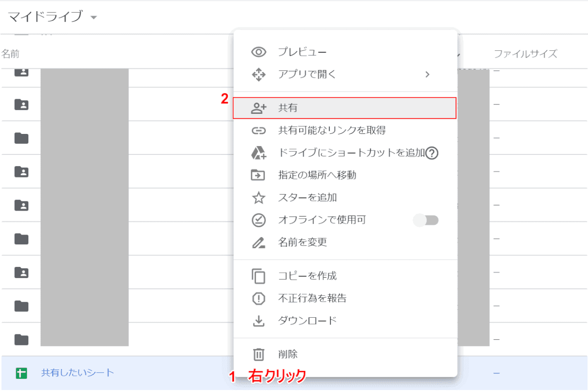Image resolution: width=588 pixels, height=391 pixels.
Task: Select 共有 in the context menu
Action: [345, 108]
